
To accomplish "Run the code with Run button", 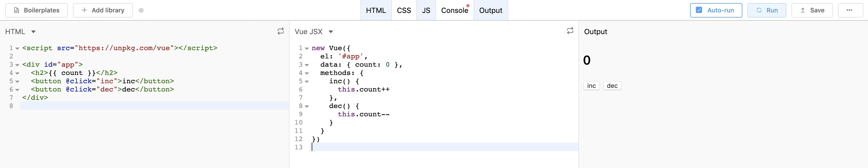I will pos(767,10).
